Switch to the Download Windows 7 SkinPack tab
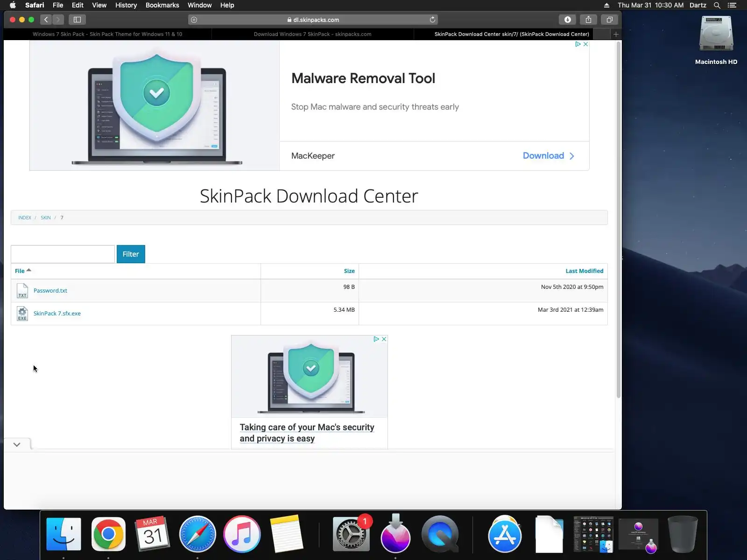This screenshot has height=560, width=747. click(x=313, y=34)
